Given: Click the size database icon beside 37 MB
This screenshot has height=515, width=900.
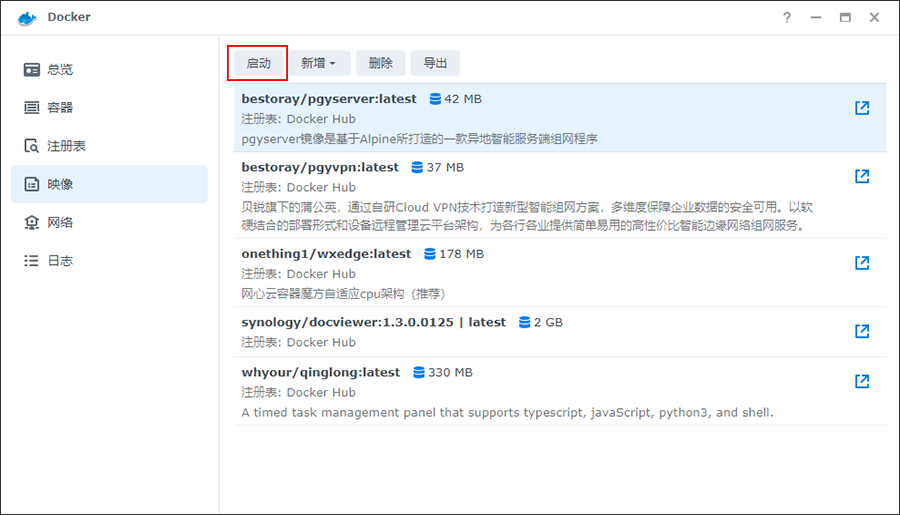Looking at the screenshot, I should point(417,167).
